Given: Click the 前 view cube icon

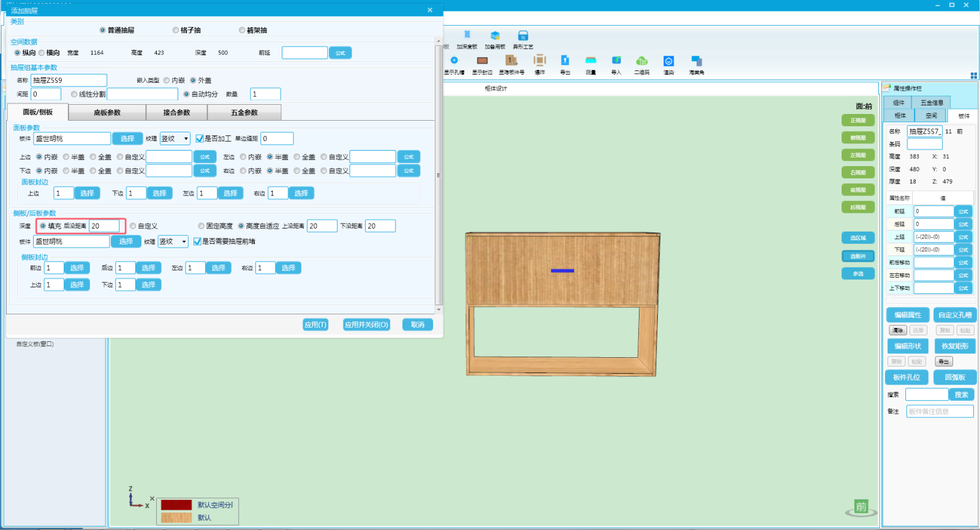Looking at the screenshot, I should (861, 507).
